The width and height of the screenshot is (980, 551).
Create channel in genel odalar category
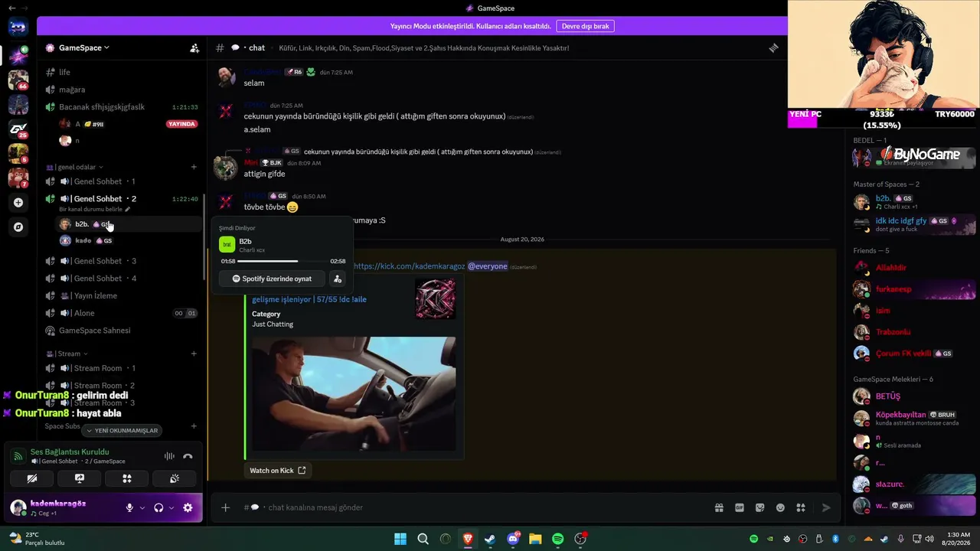point(194,167)
